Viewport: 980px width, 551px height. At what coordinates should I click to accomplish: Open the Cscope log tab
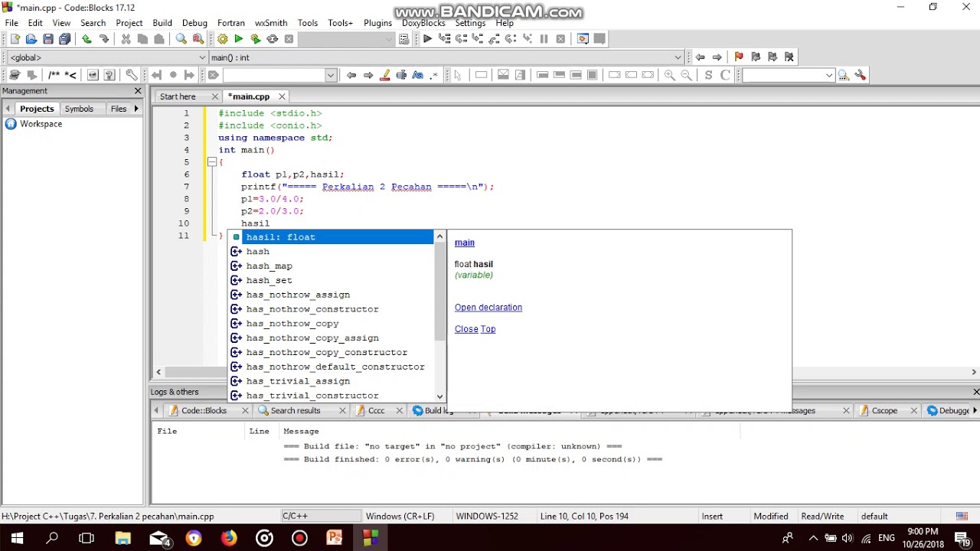pos(884,410)
